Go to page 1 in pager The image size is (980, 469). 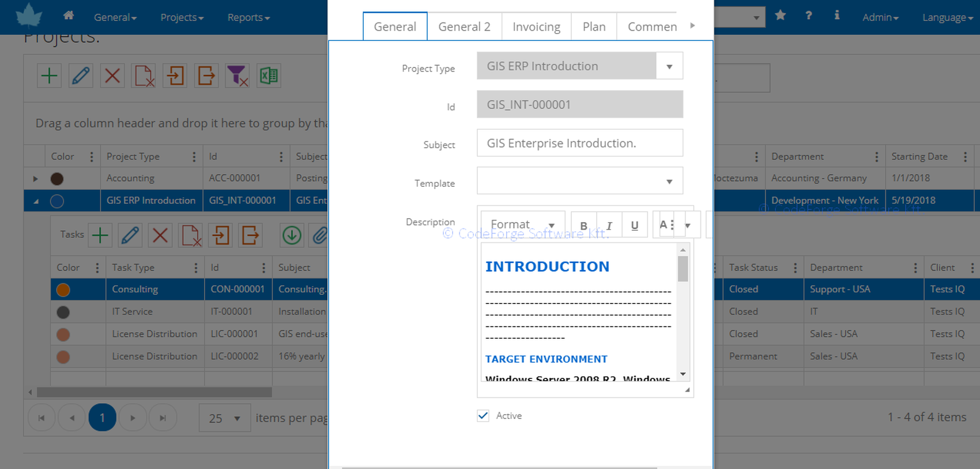[102, 418]
